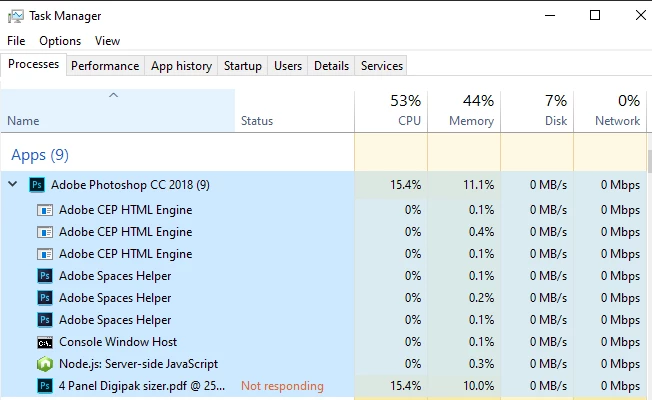Click the 10.0% memory value for Digipak sizer

point(479,386)
